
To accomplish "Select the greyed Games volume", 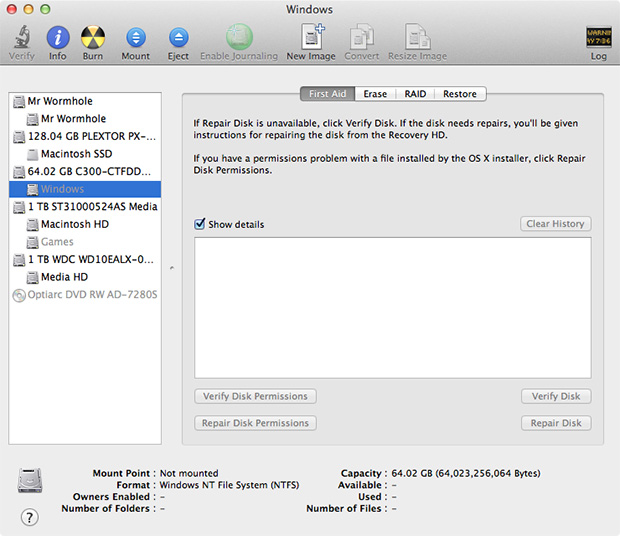I will (x=85, y=242).
